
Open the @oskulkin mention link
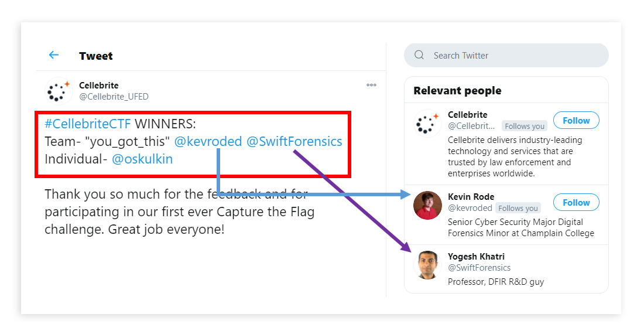click(142, 159)
